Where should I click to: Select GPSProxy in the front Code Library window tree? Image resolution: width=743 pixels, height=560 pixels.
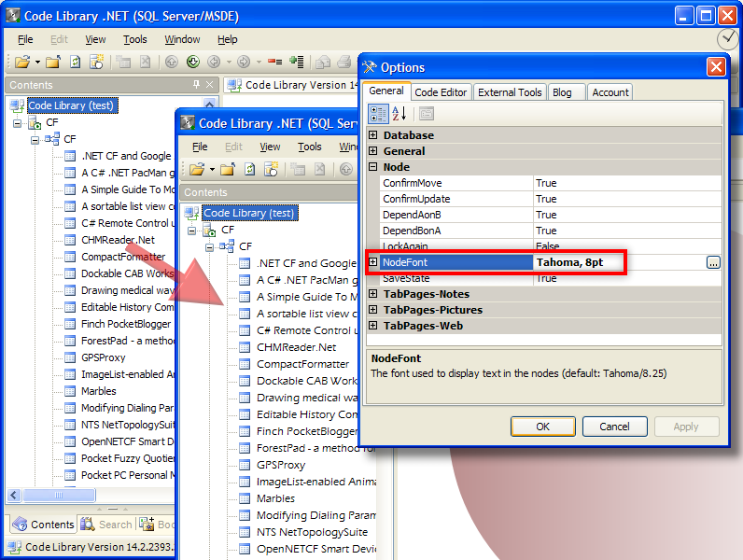281,465
